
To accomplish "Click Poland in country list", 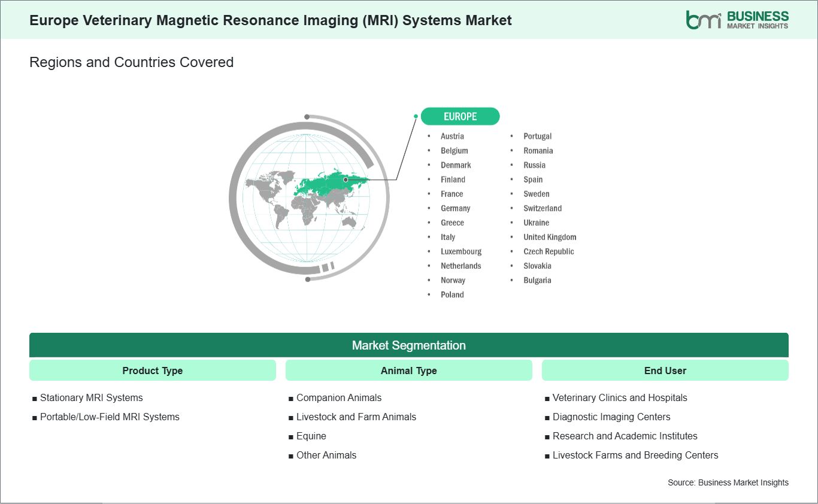I will click(452, 294).
